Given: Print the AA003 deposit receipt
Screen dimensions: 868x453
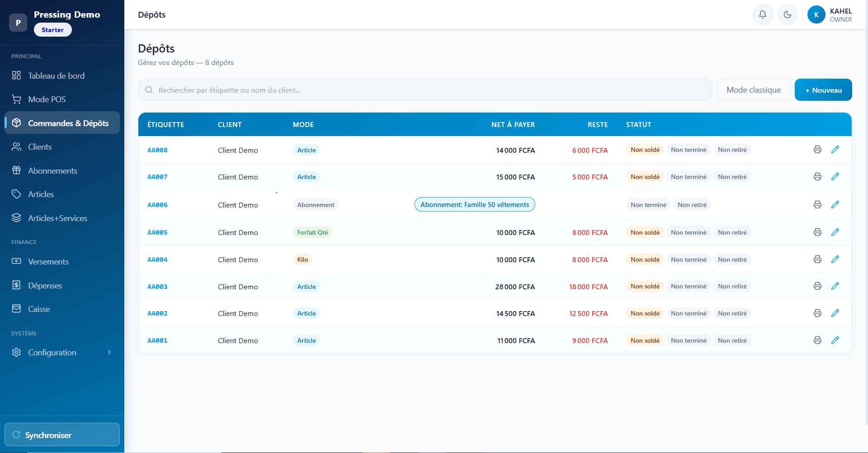Looking at the screenshot, I should pos(817,286).
